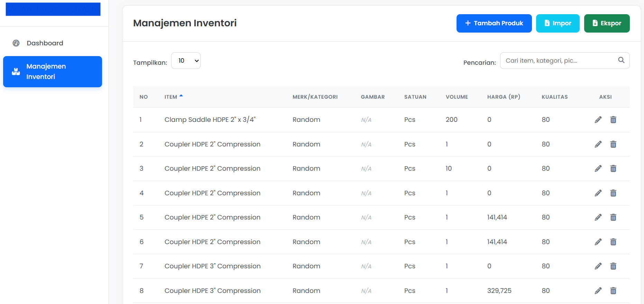Click the Tambah Produk button

[494, 23]
